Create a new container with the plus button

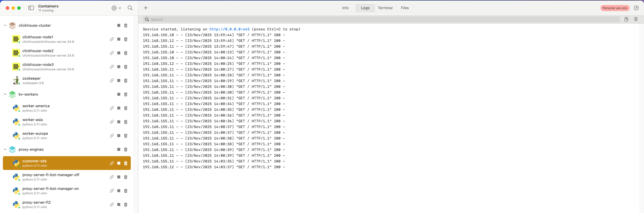coord(146,8)
